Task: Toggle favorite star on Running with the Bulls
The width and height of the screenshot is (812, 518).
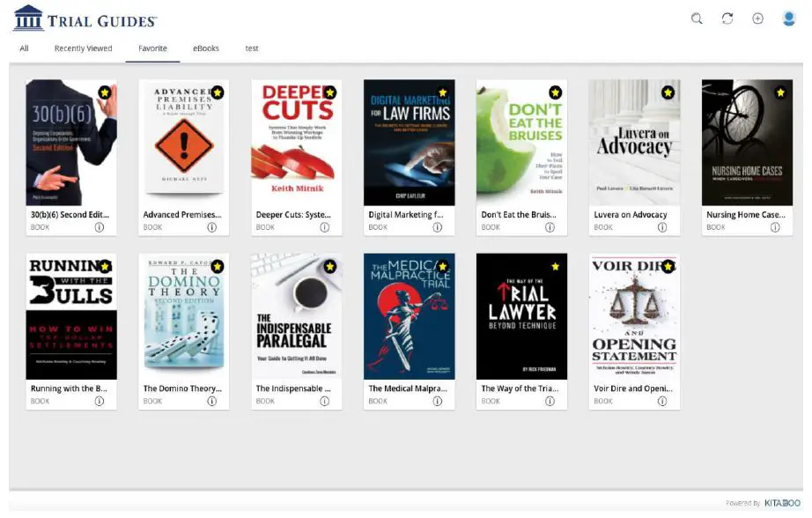Action: [105, 267]
